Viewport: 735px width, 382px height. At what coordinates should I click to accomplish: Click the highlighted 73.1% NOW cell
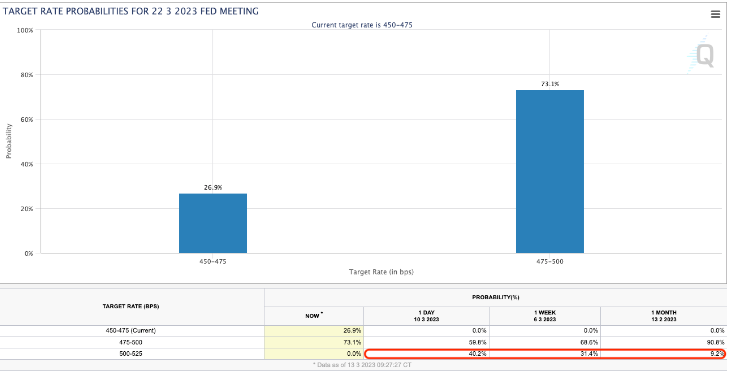pyautogui.click(x=314, y=343)
